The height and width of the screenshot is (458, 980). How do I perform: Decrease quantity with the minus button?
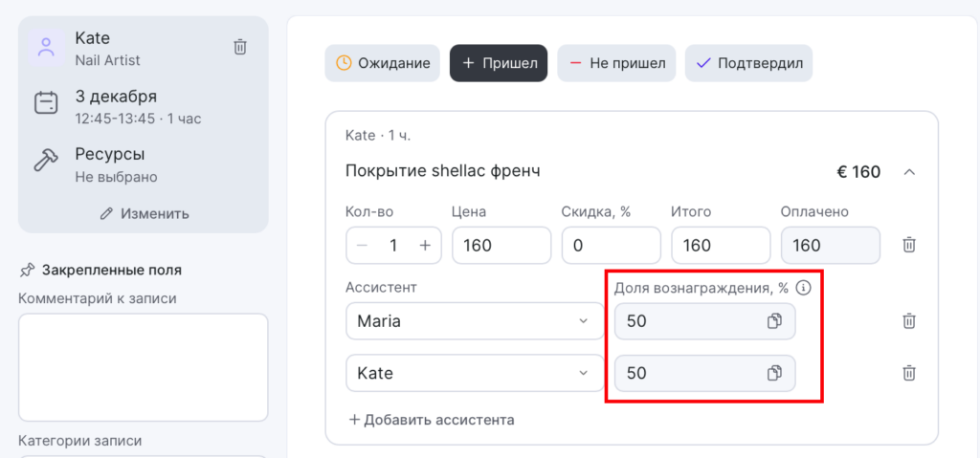click(362, 245)
